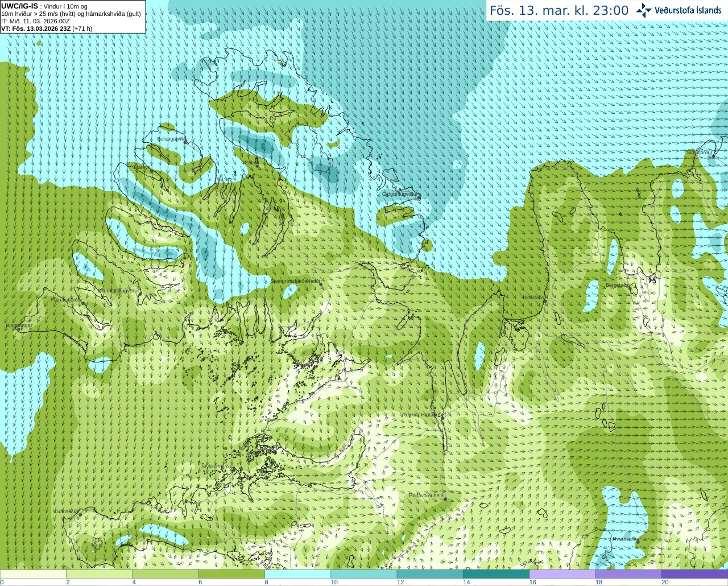Click the above 20 m/s violet legend swatch
Viewport: 728px width, 586px height.
click(694, 574)
